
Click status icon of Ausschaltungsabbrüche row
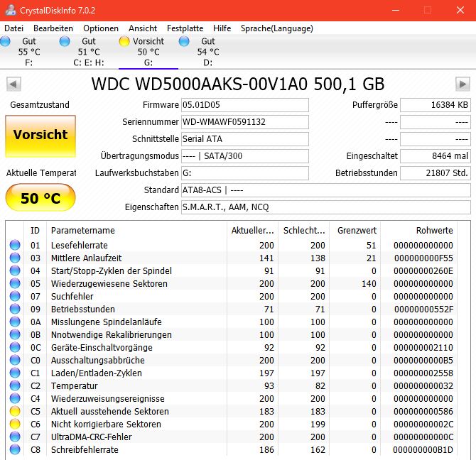coord(15,360)
